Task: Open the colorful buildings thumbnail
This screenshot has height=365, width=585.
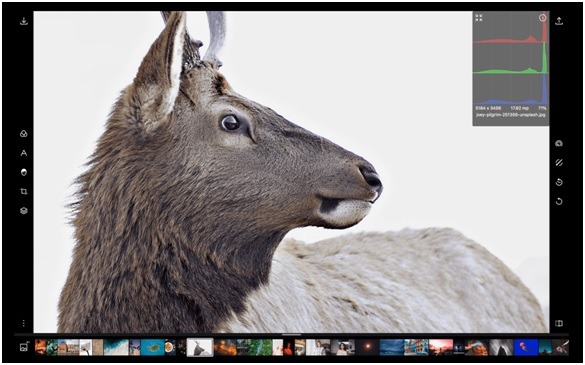Action: [x=416, y=347]
